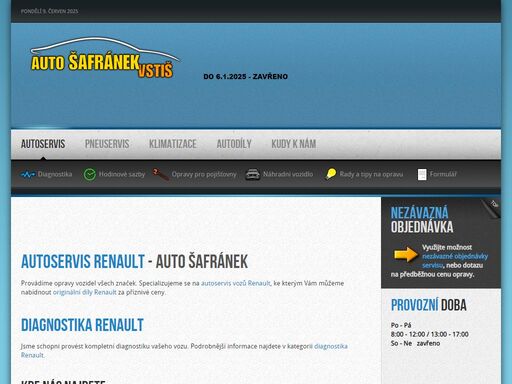The image size is (512, 384).
Task: Select Opravy pro pojišťovny submenu item
Action: [x=204, y=174]
